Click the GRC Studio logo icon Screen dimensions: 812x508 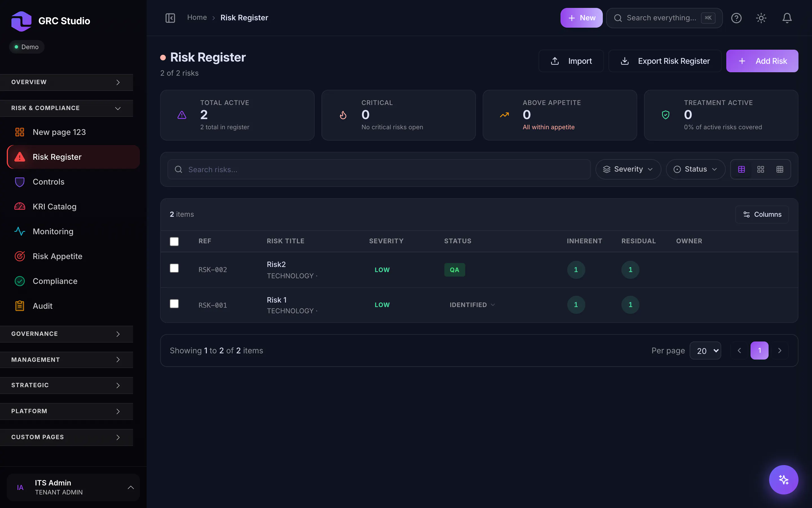21,21
